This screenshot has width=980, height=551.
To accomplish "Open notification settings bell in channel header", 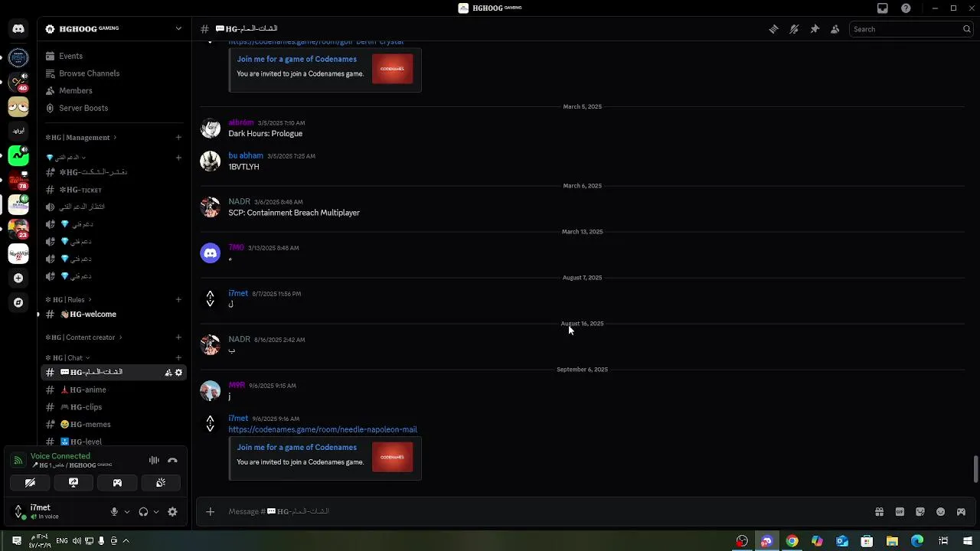I will 794,29.
